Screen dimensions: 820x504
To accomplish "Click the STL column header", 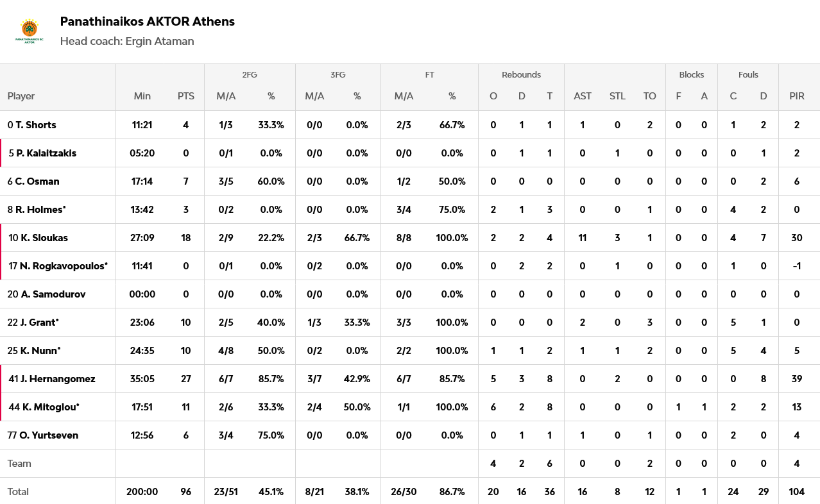I will click(x=617, y=96).
